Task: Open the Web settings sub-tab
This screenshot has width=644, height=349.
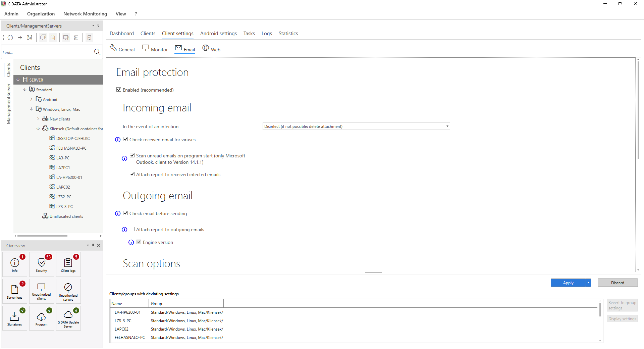Action: [x=211, y=49]
